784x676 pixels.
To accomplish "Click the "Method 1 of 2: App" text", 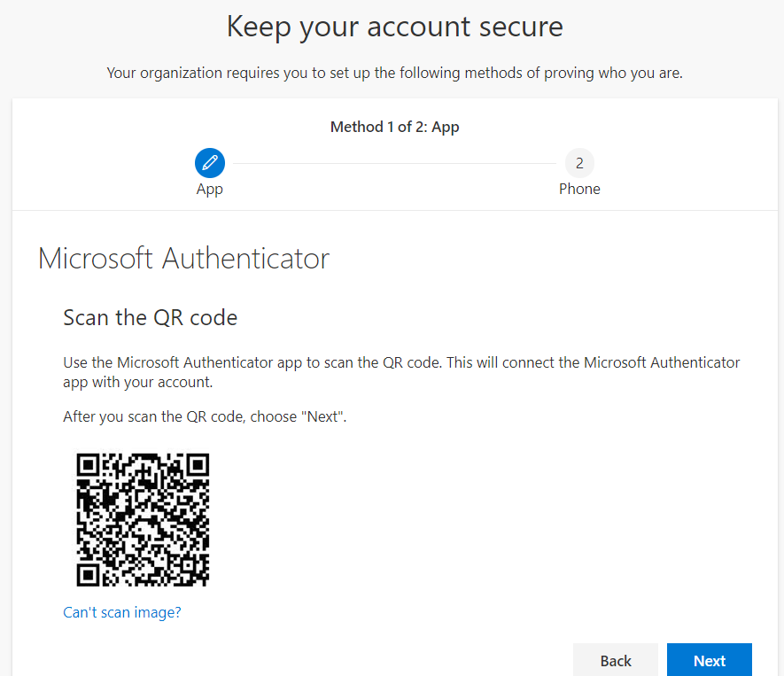I will tap(394, 127).
